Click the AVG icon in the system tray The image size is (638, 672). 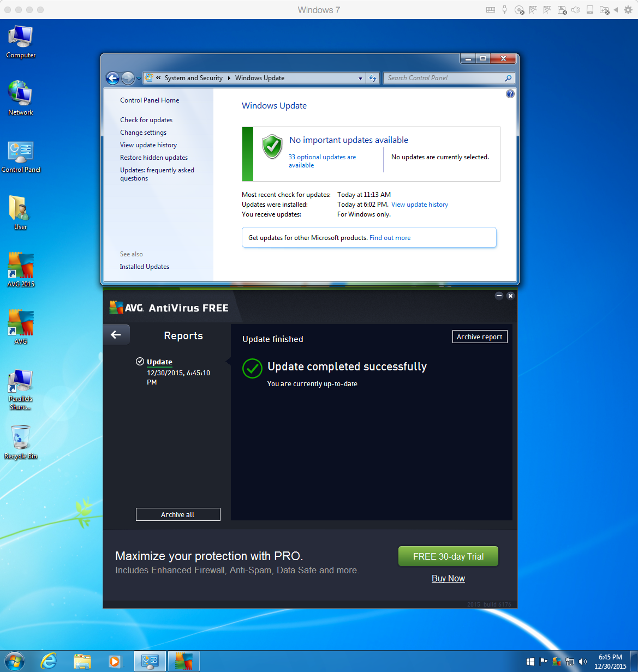point(557,662)
